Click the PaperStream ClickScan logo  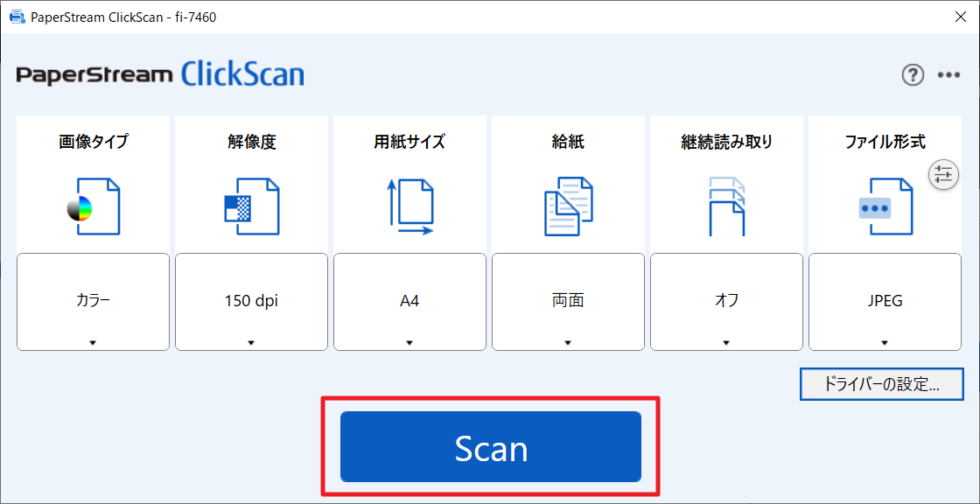(161, 75)
